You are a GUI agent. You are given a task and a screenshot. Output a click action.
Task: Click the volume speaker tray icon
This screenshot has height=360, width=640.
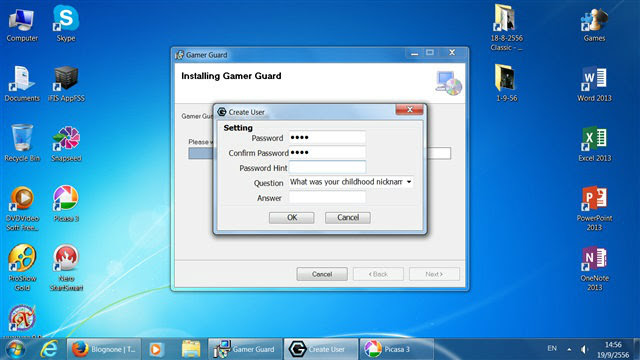pos(584,349)
